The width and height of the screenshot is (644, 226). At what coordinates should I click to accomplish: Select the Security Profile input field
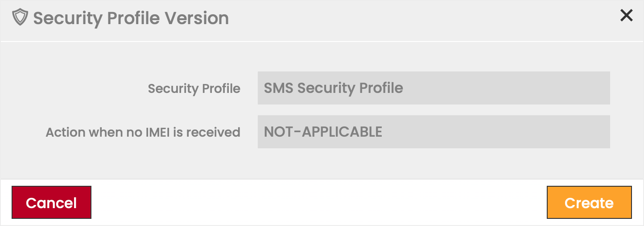[433, 88]
